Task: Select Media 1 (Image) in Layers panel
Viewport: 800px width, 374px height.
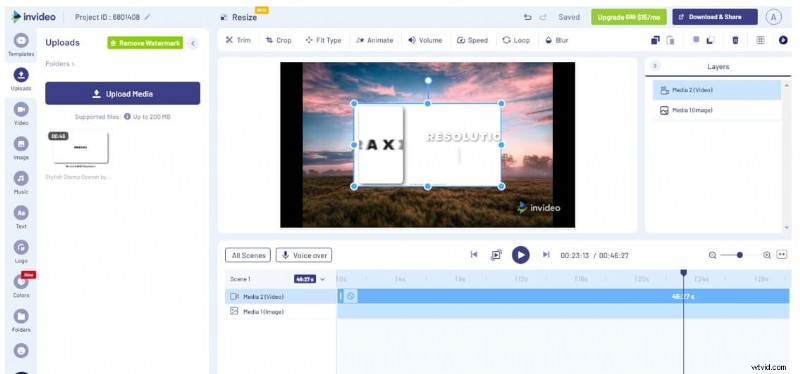Action: tap(717, 110)
